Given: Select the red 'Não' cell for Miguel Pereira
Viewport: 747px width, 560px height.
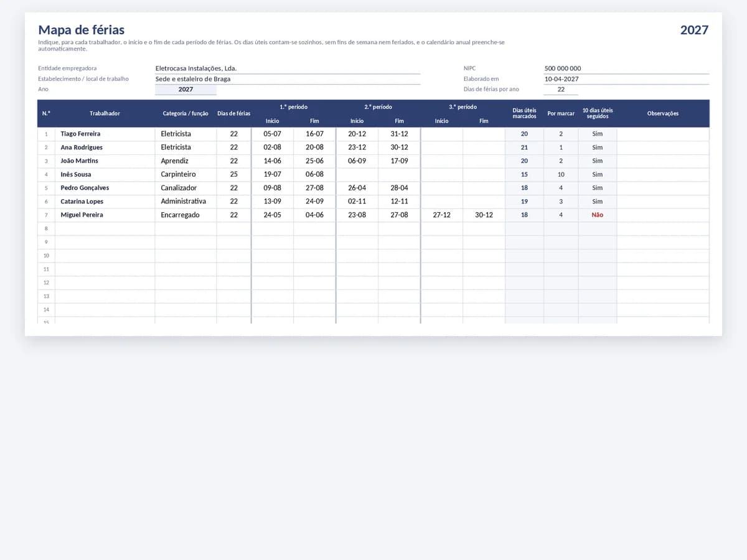Looking at the screenshot, I should tap(598, 215).
